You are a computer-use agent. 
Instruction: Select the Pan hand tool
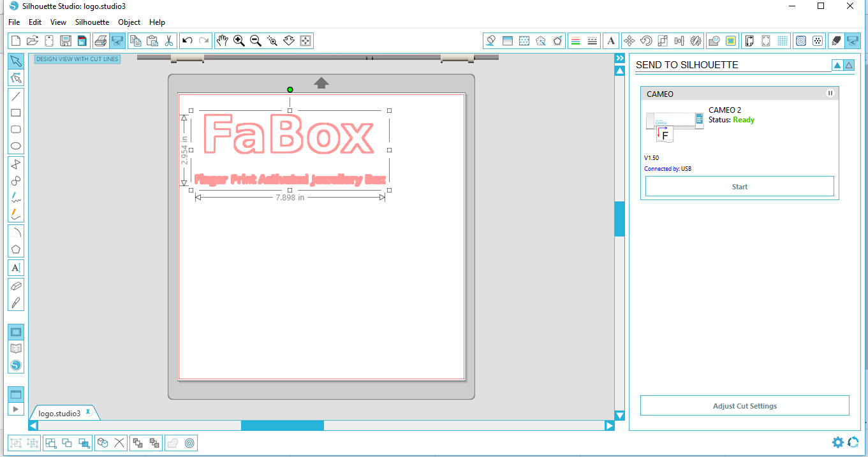(223, 41)
